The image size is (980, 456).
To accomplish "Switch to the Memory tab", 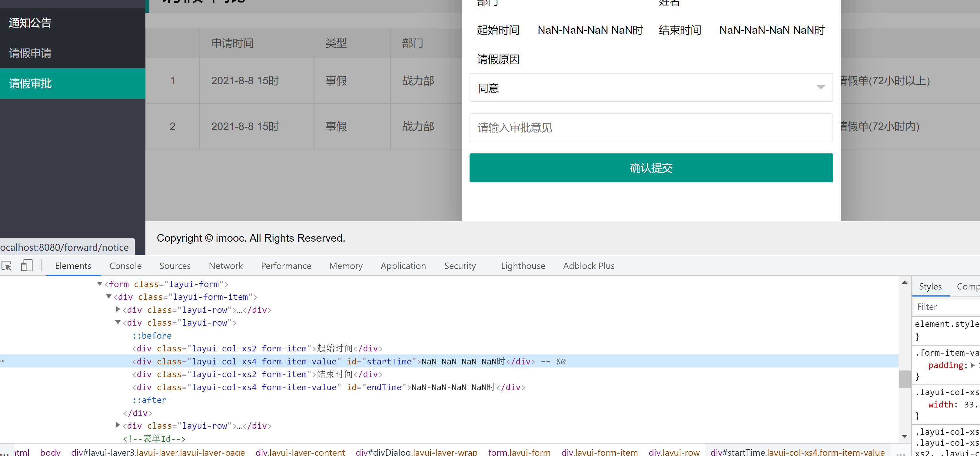I will [x=346, y=266].
